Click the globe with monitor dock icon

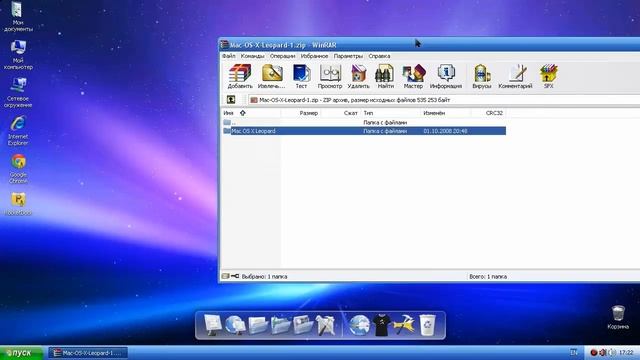pyautogui.click(x=235, y=325)
